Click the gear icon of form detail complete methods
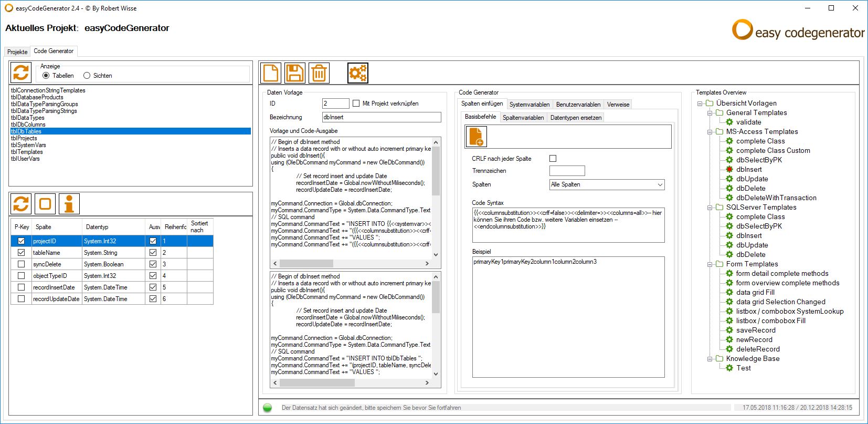 (729, 273)
